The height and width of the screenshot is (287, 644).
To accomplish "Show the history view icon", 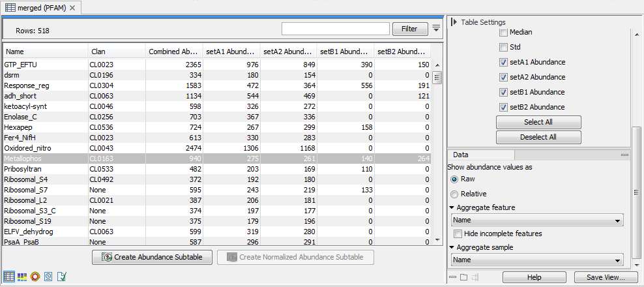I will click(48, 277).
